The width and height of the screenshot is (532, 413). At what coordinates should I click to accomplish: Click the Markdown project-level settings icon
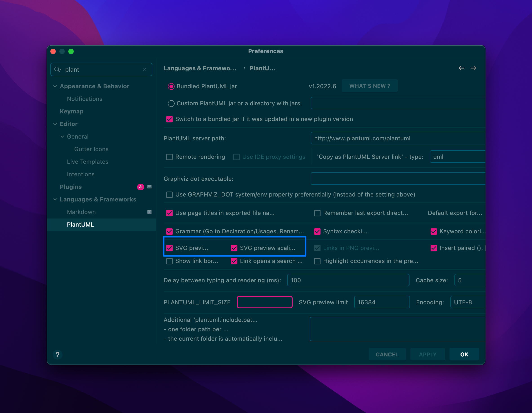[149, 212]
